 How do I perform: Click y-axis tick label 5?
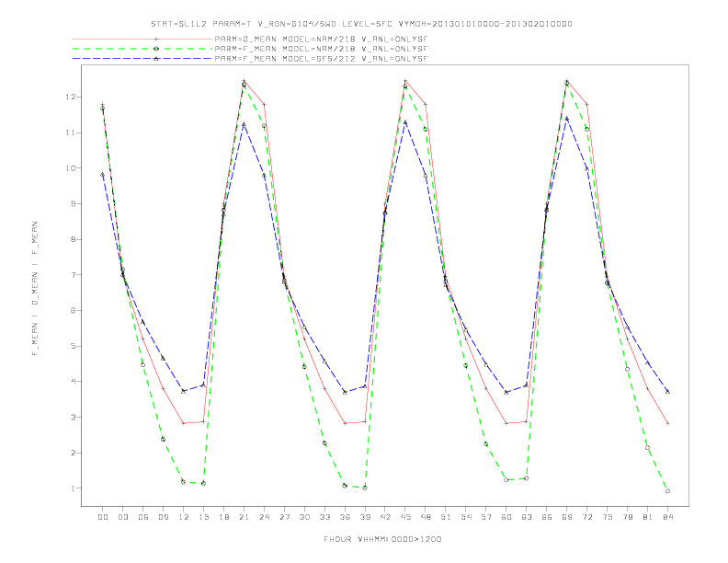pyautogui.click(x=73, y=346)
